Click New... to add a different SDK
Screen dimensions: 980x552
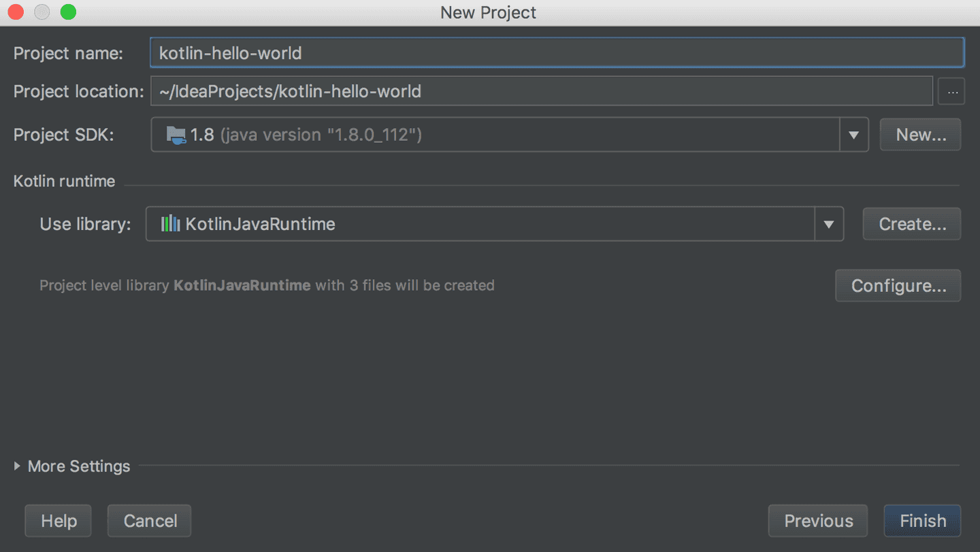click(x=920, y=134)
